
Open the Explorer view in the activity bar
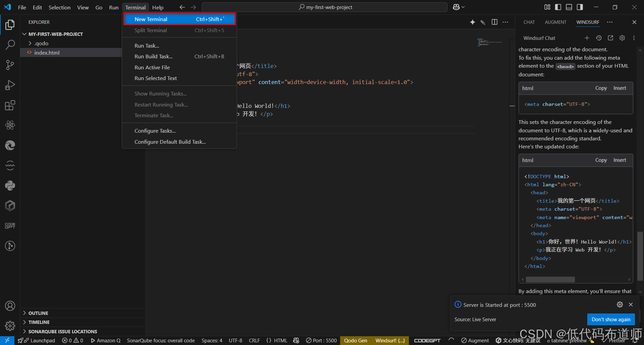(10, 24)
